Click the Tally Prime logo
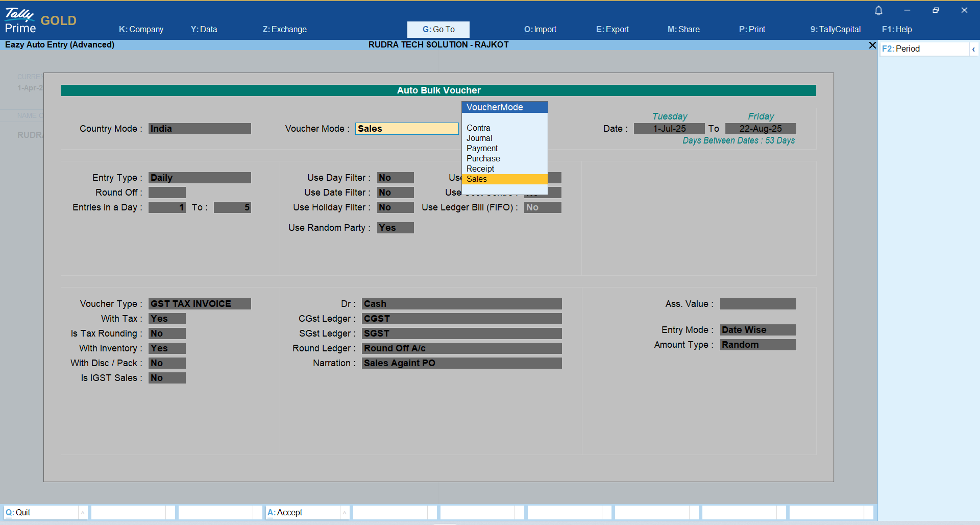The image size is (980, 525). tap(20, 21)
